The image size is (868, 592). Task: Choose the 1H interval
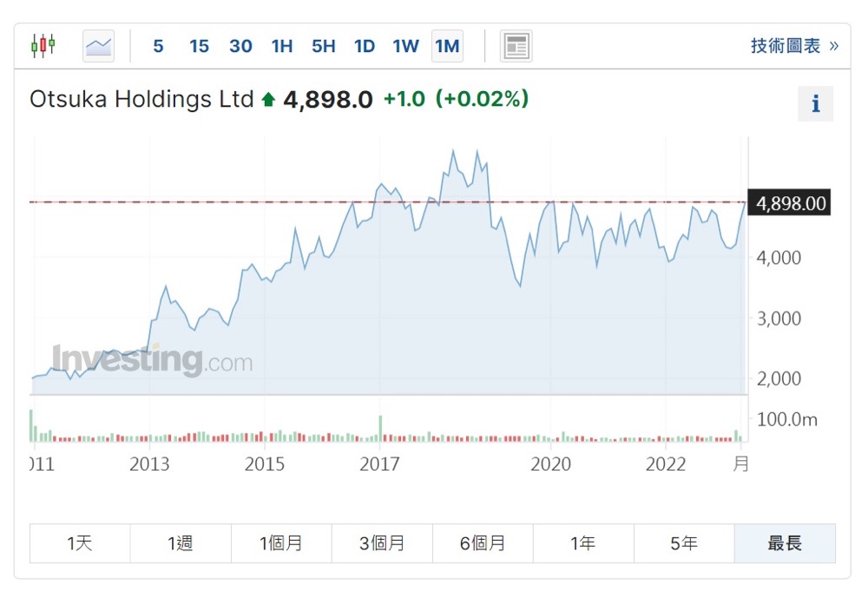pos(282,46)
